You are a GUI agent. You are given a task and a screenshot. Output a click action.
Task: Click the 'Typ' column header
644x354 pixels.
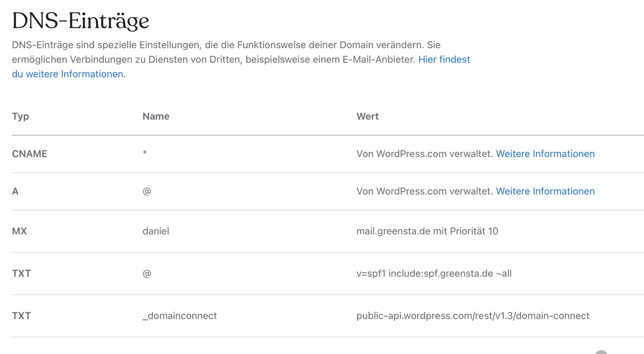pyautogui.click(x=21, y=116)
